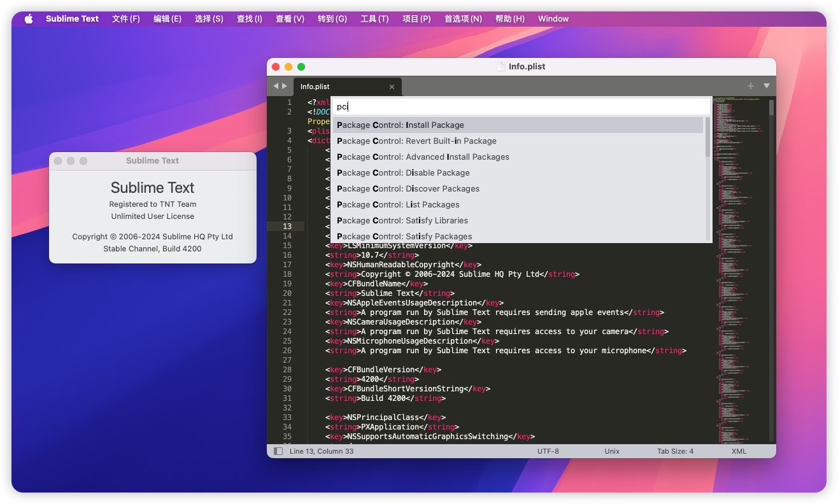The width and height of the screenshot is (838, 504).
Task: Click the Info.plist window title
Action: [x=527, y=66]
